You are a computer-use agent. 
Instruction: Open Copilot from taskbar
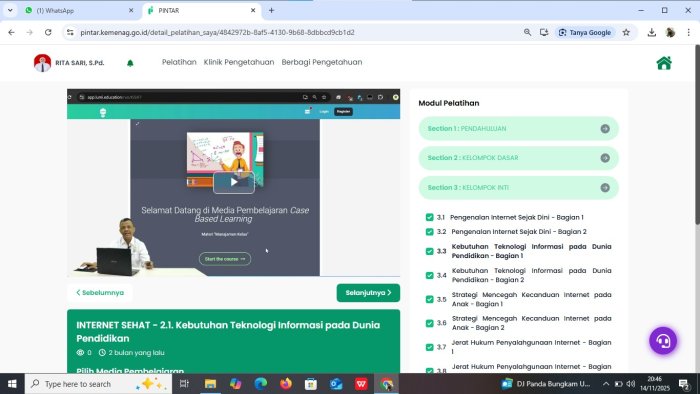click(235, 384)
